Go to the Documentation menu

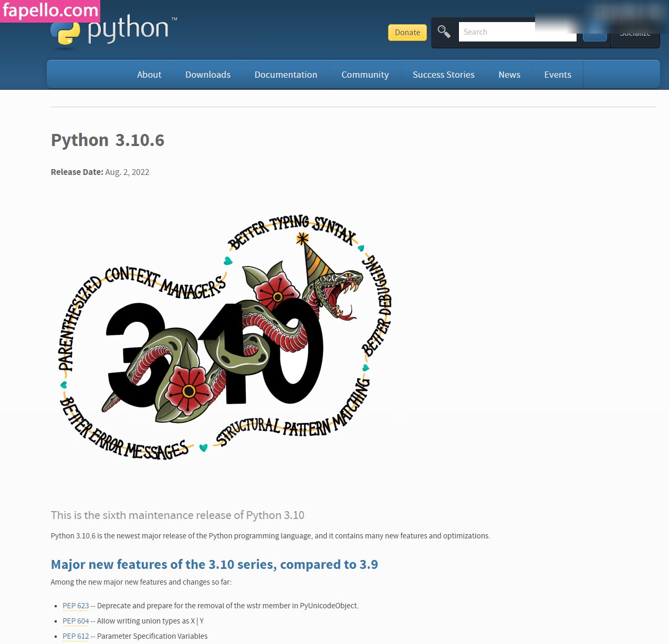286,75
